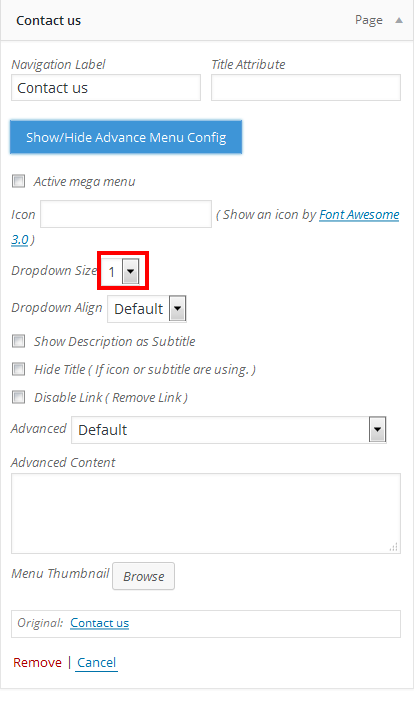Screen dimensions: 414x715
Task: Open the Dropdown Align Default select
Action: (147, 309)
